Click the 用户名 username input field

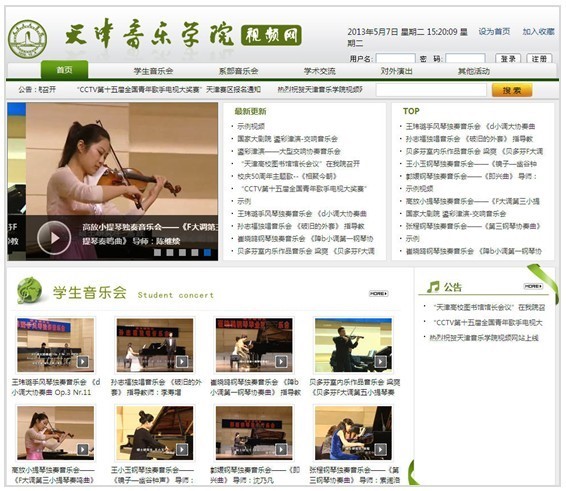click(x=395, y=58)
